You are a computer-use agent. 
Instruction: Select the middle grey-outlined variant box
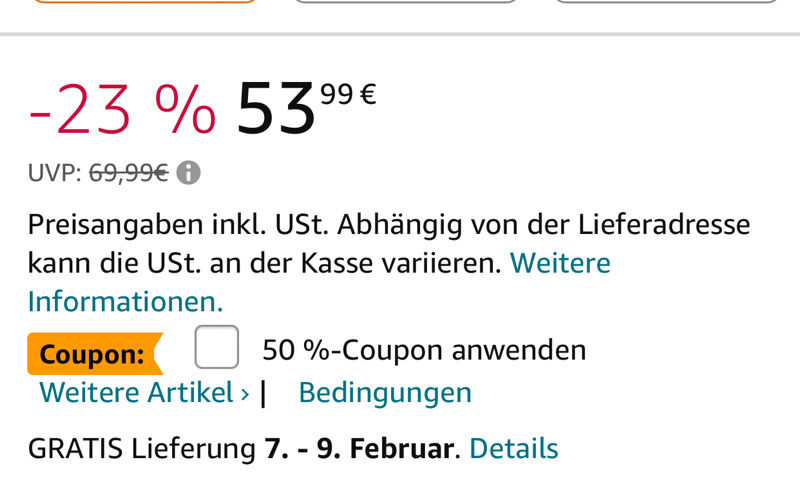click(406, 1)
